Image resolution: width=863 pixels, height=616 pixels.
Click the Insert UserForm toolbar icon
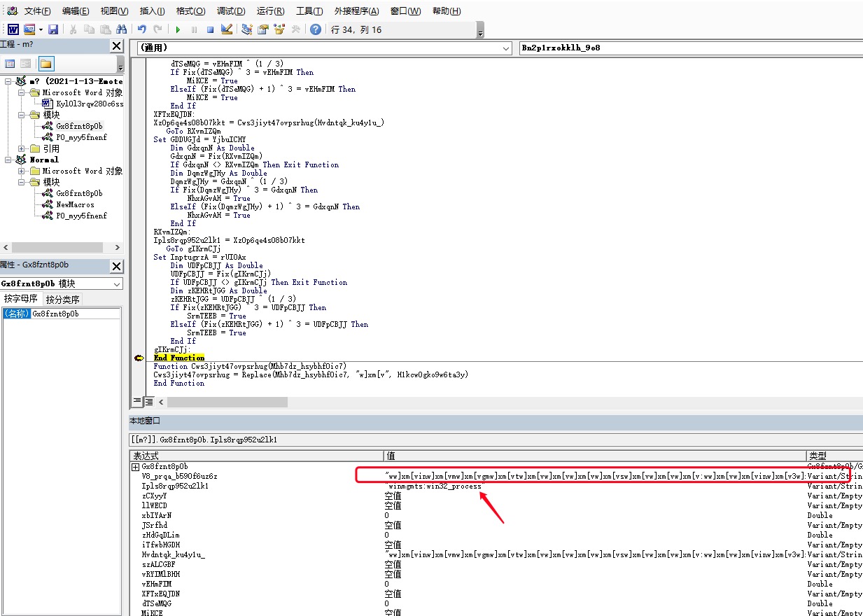(x=29, y=29)
